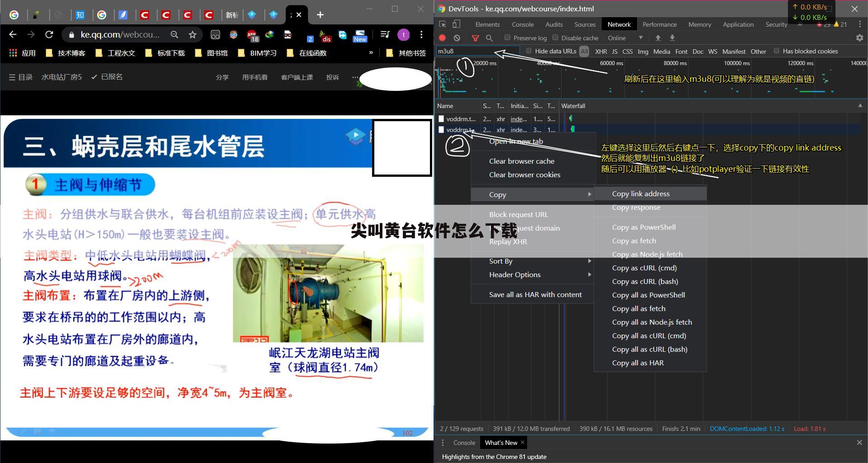
Task: Reload the ke.qq.com page
Action: 49,34
